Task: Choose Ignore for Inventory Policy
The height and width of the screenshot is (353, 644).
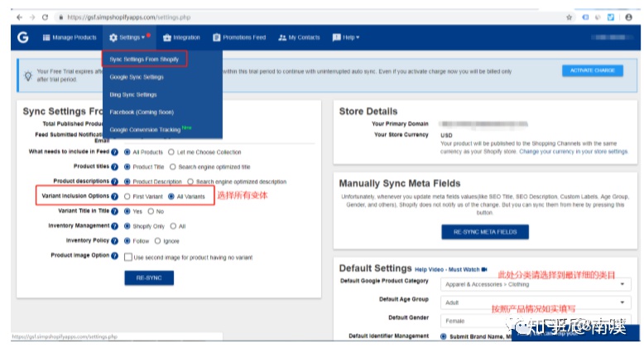Action: [x=157, y=241]
